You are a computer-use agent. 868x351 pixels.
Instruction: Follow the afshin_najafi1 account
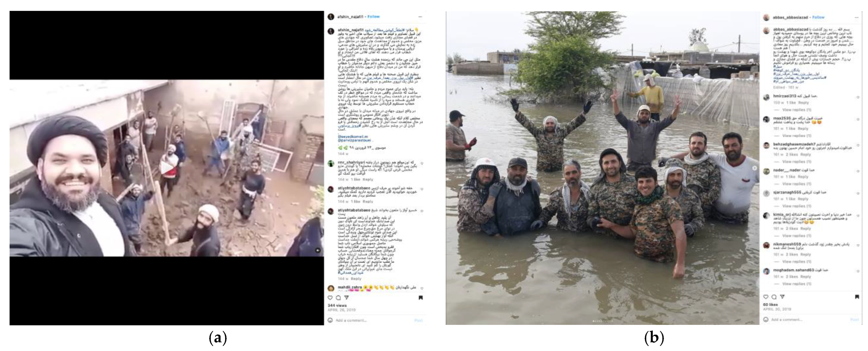373,16
